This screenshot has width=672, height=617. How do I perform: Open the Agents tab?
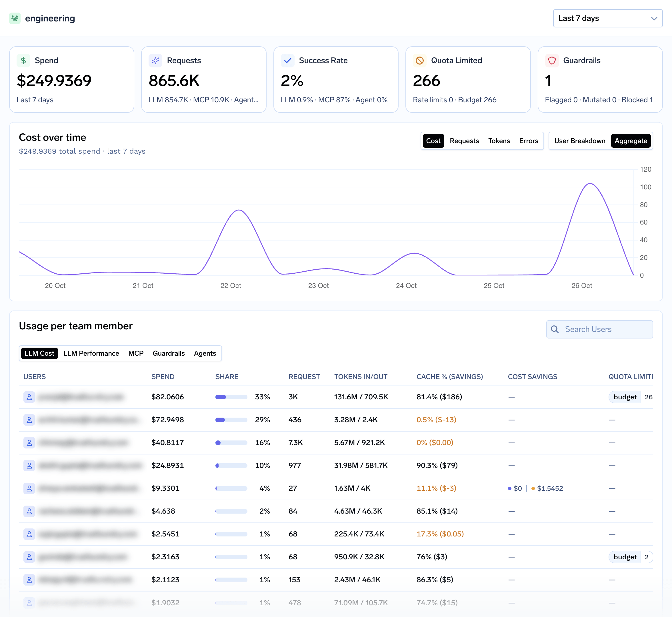205,353
